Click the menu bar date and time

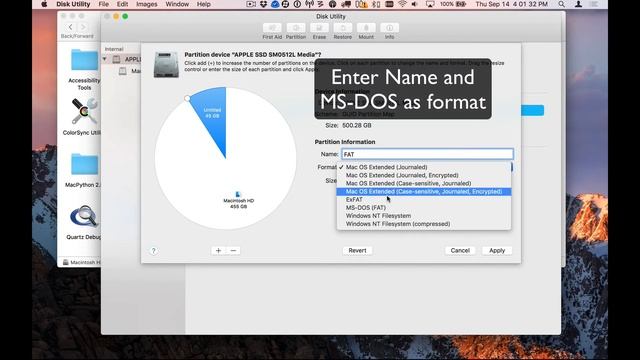tap(511, 4)
